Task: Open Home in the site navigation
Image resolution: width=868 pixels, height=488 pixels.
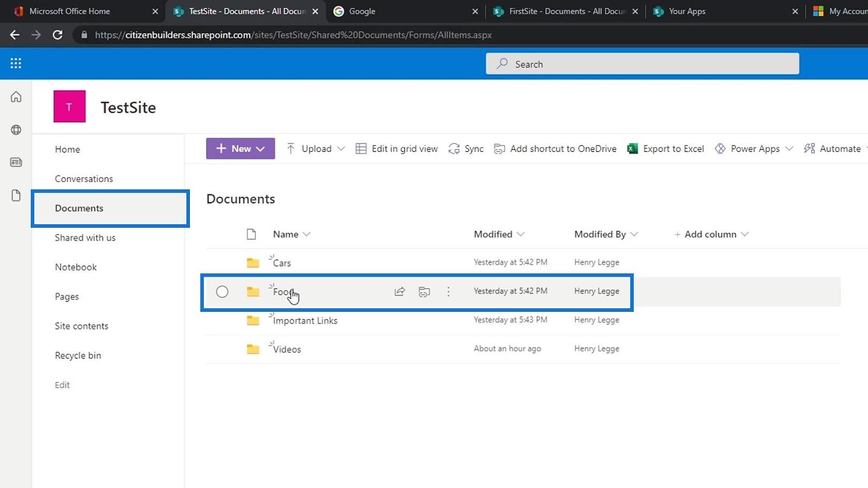Action: 67,149
